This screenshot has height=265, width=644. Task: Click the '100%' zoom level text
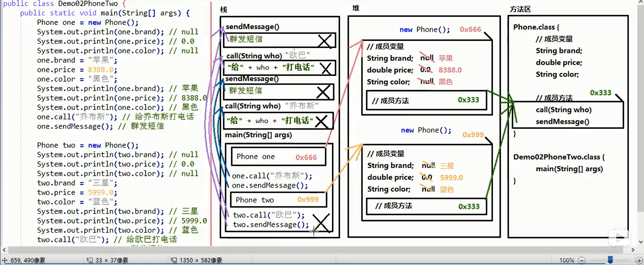pyautogui.click(x=567, y=260)
